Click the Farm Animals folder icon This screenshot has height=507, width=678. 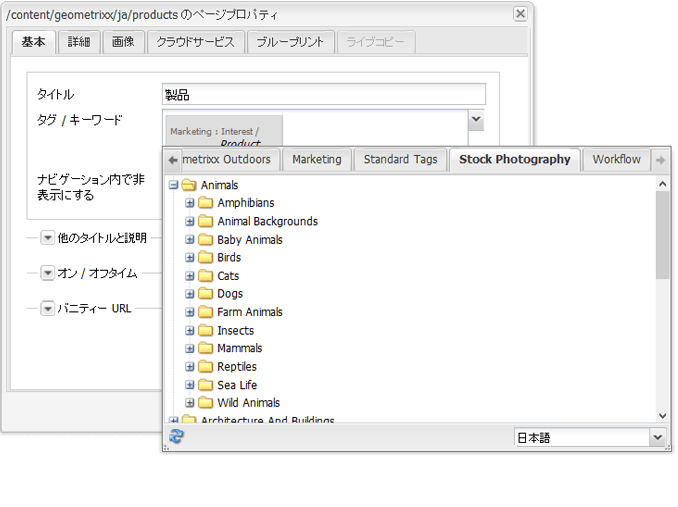205,312
